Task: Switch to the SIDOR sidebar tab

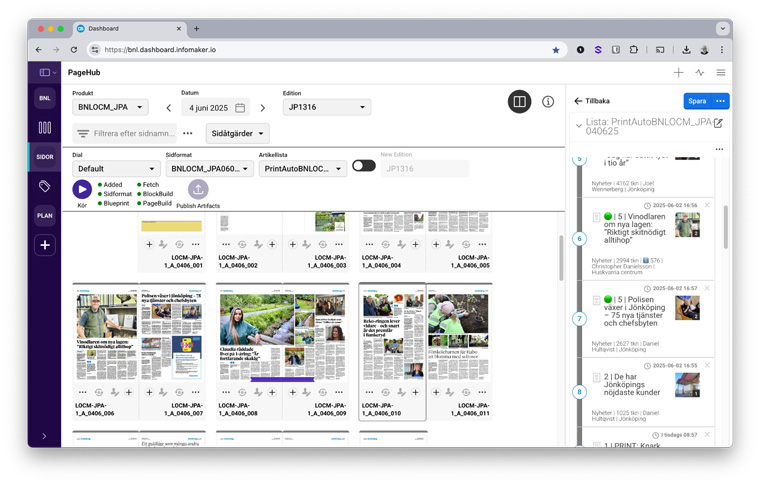Action: [45, 157]
